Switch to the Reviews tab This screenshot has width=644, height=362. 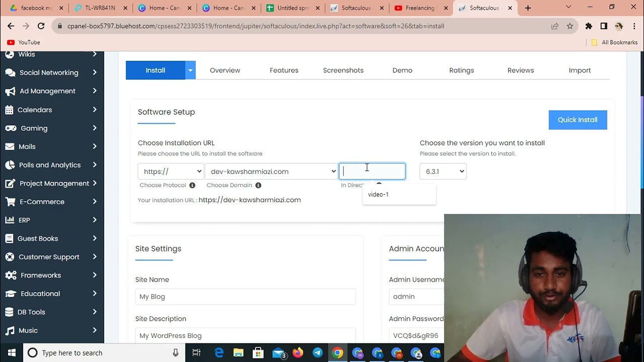pos(521,70)
